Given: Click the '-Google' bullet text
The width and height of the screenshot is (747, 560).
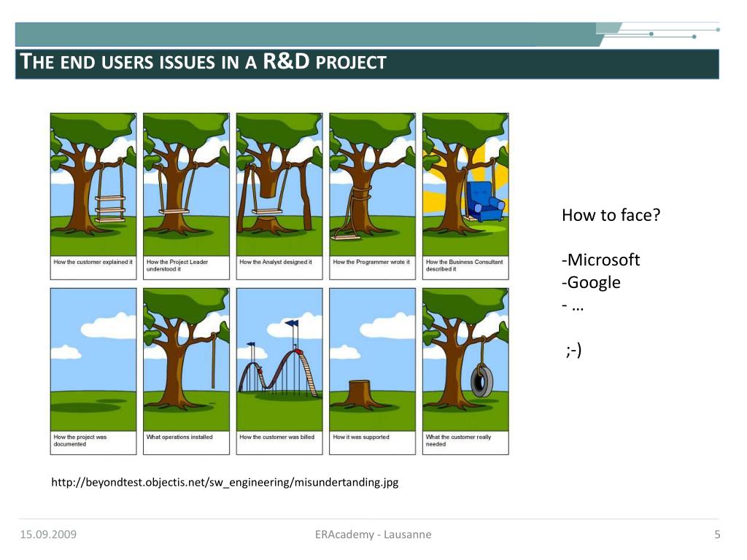Looking at the screenshot, I should tap(591, 283).
